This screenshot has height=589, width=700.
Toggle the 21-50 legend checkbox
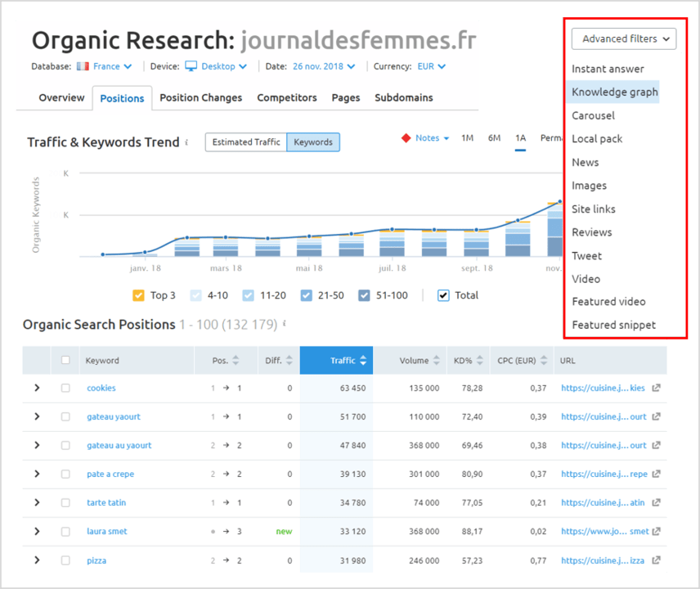click(x=306, y=295)
